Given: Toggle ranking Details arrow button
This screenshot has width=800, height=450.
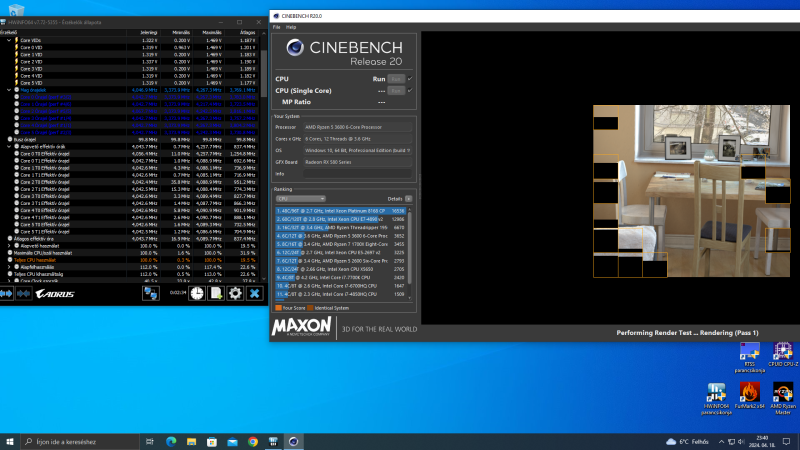Looking at the screenshot, I should pyautogui.click(x=409, y=199).
